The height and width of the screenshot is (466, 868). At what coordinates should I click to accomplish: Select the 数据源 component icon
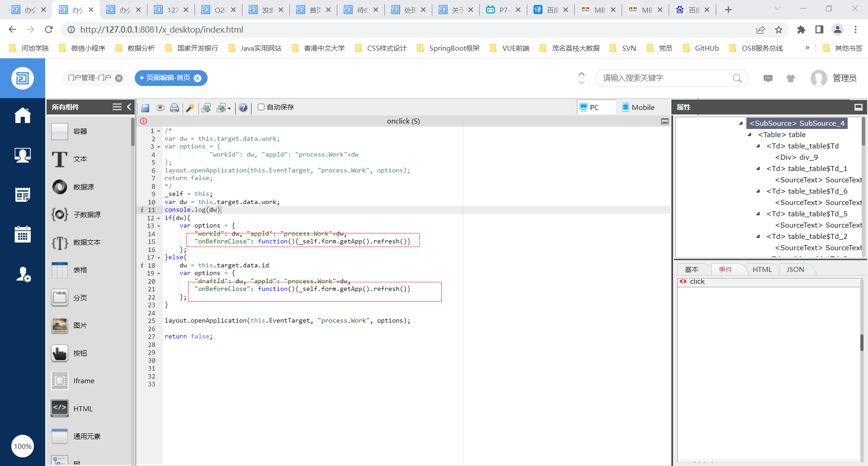(x=60, y=187)
